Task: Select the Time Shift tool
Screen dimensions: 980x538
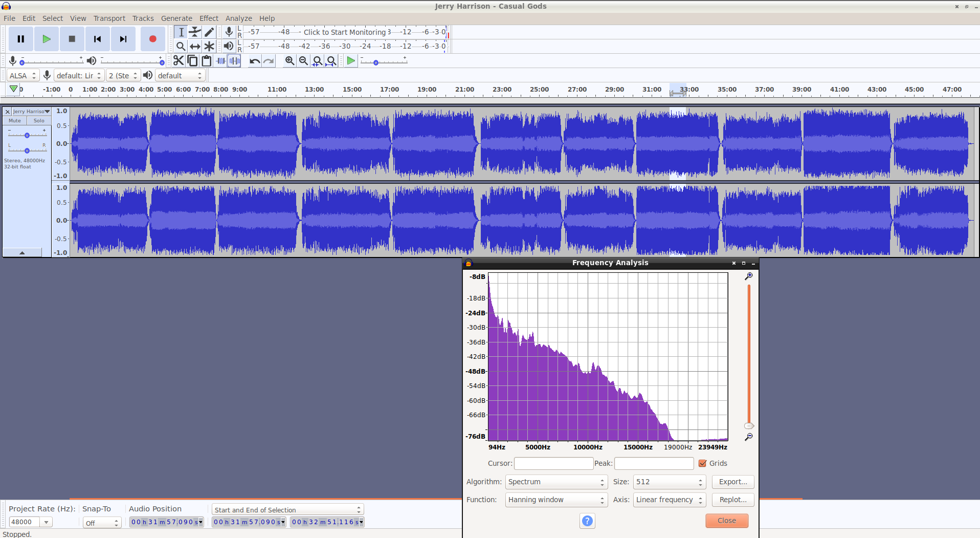Action: tap(195, 46)
